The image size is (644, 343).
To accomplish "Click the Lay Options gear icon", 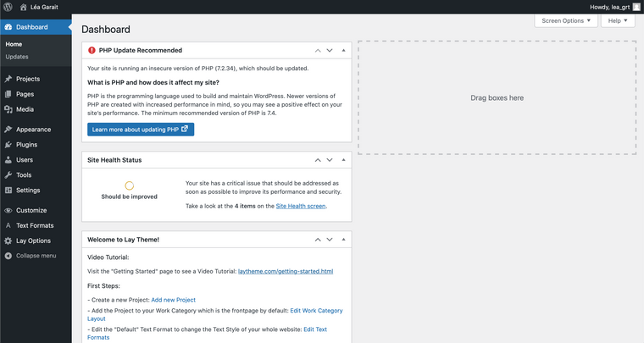I will pos(8,241).
